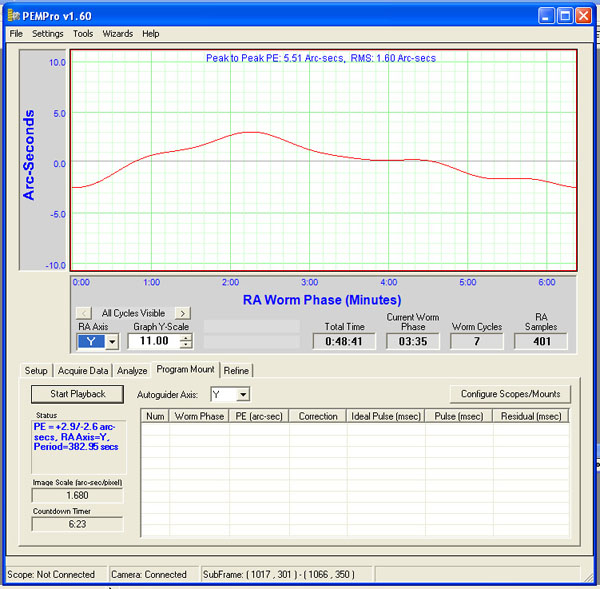Go to the Refine tab
The image size is (600, 589).
[x=237, y=370]
